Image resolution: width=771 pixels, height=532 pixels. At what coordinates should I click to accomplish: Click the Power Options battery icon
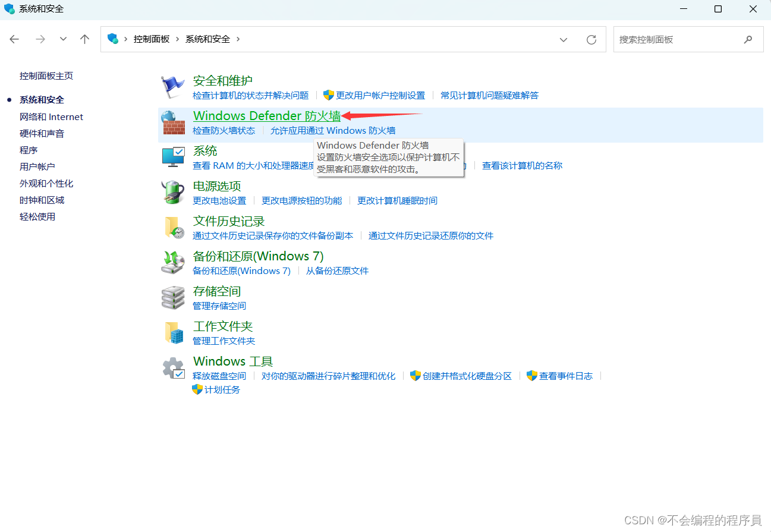point(173,193)
